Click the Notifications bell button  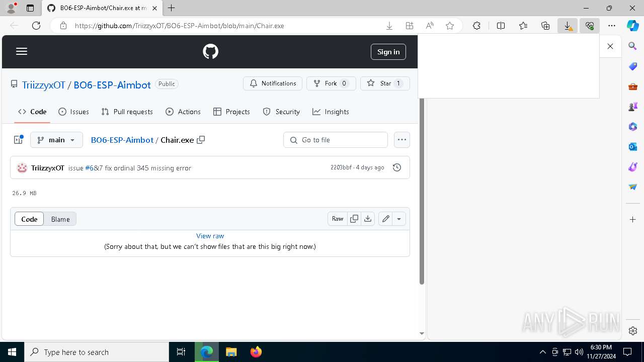273,83
